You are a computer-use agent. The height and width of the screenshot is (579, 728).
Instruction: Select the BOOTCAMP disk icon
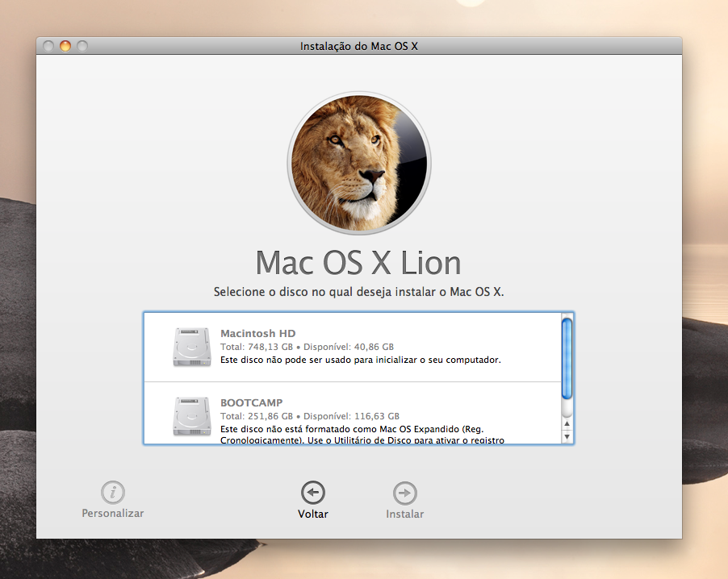(x=192, y=416)
